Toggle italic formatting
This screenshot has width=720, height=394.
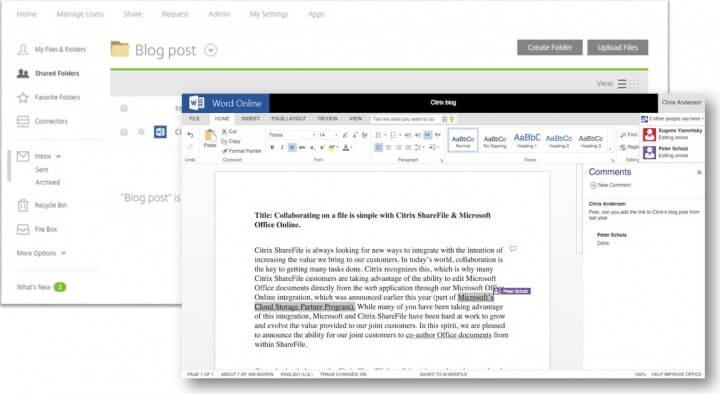click(282, 147)
